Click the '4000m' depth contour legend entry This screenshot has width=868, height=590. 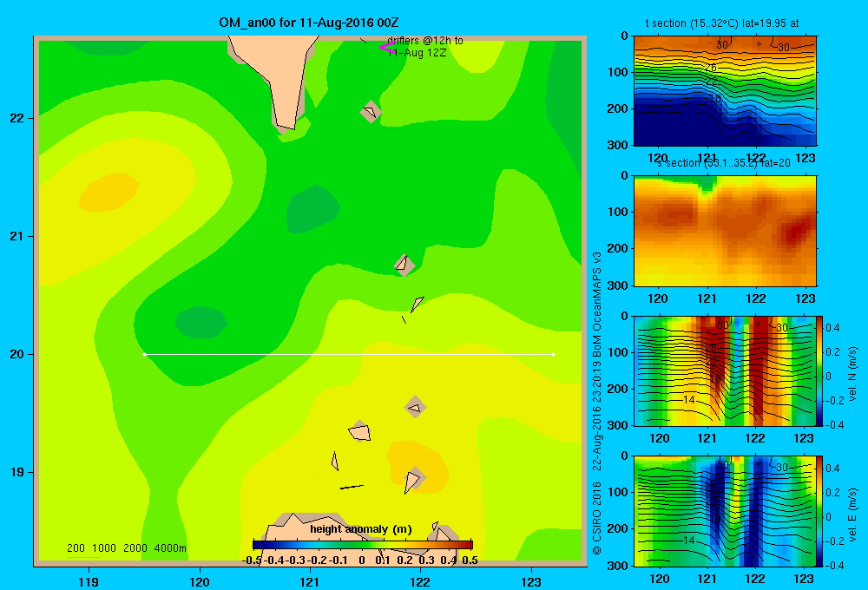[170, 548]
